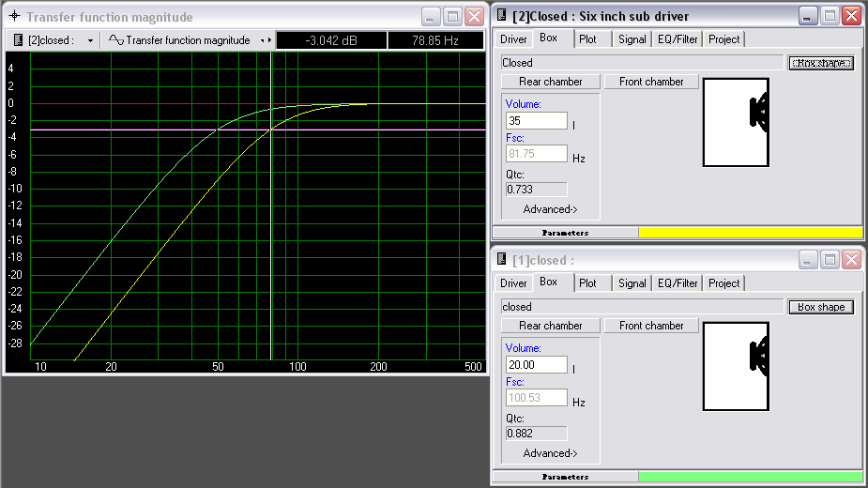The image size is (868, 488).
Task: Click the Qtc value 0.882
Action: tap(537, 434)
